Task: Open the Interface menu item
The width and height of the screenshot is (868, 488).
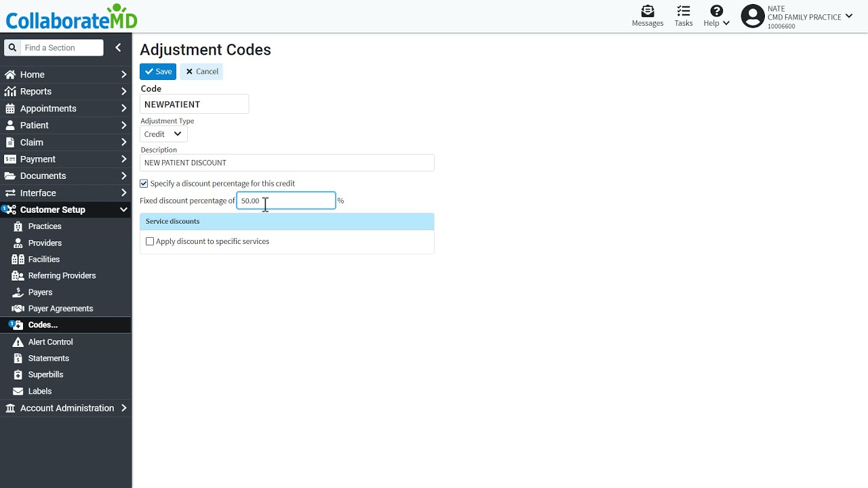Action: coord(66,193)
